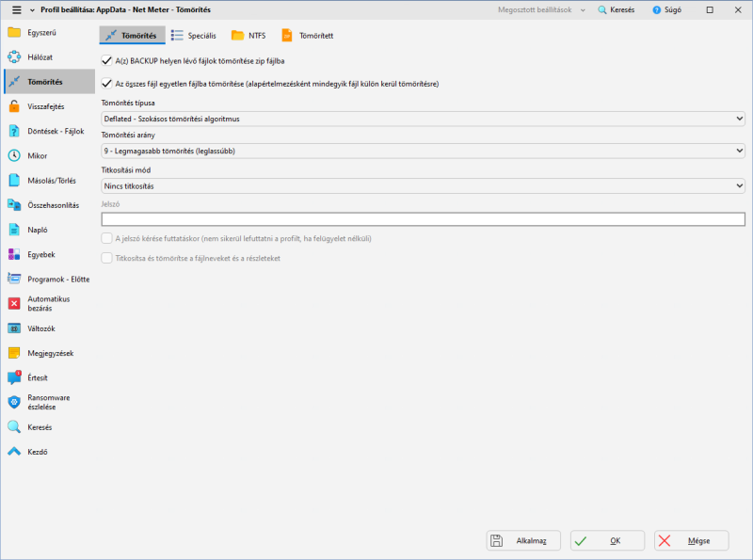The image size is (753, 560).
Task: Open the Egyebek colored squares icon
Action: pyautogui.click(x=14, y=254)
